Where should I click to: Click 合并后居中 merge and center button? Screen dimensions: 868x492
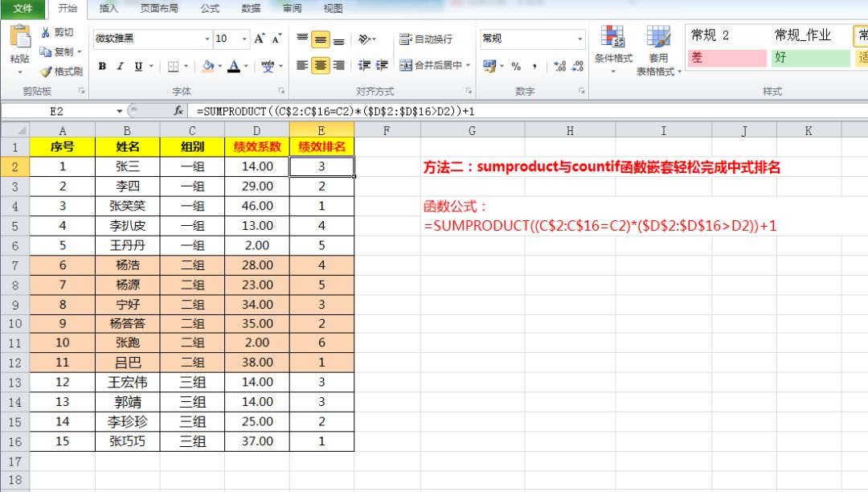[431, 65]
